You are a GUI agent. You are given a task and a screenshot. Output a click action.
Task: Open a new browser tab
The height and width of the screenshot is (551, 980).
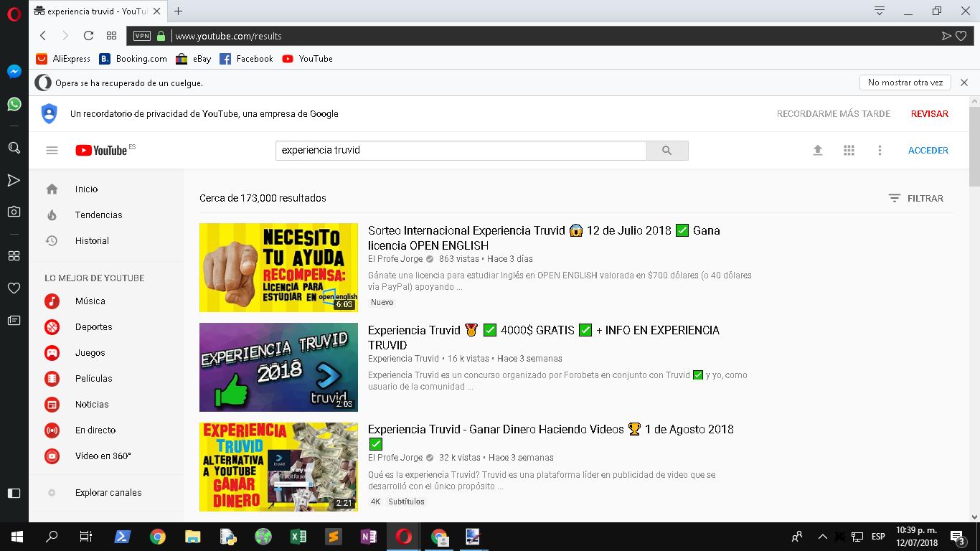(178, 11)
